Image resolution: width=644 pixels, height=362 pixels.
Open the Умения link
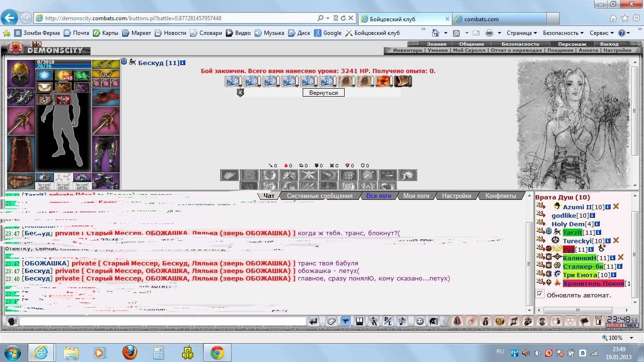tap(438, 50)
